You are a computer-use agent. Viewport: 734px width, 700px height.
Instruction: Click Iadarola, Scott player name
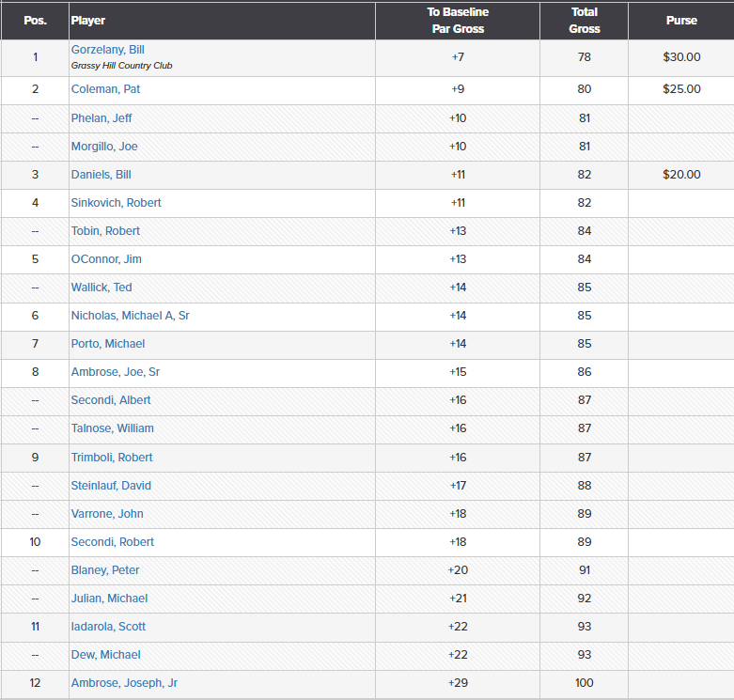[108, 627]
